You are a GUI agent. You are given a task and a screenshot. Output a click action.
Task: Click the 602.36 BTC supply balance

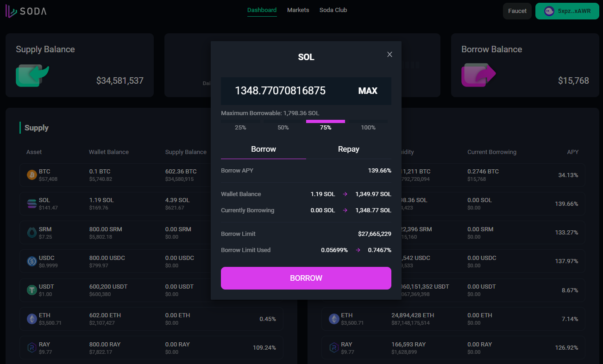click(x=181, y=172)
